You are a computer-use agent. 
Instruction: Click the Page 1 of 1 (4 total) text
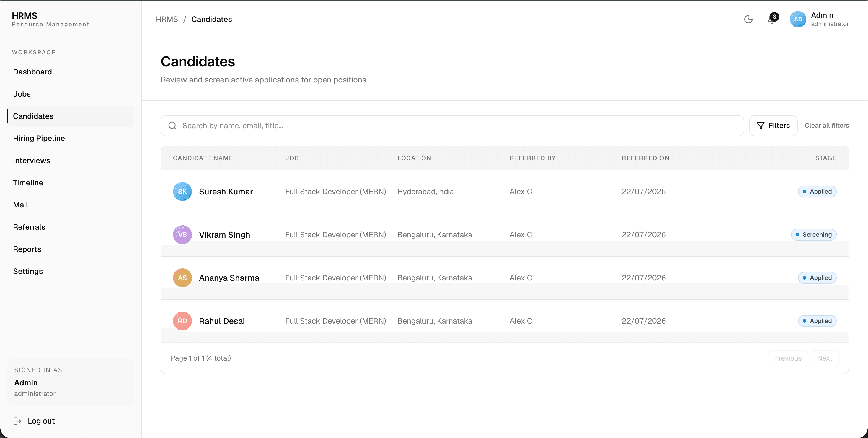point(200,358)
